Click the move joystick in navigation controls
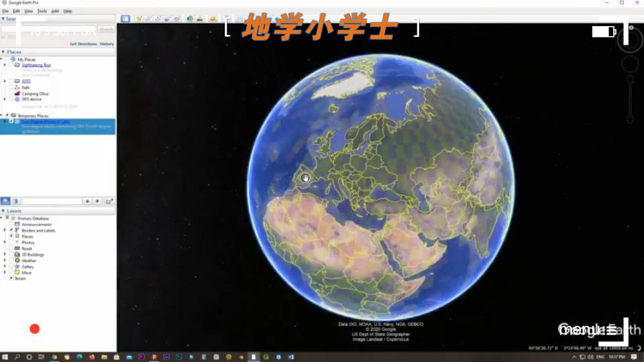The width and height of the screenshot is (644, 362). click(x=630, y=64)
